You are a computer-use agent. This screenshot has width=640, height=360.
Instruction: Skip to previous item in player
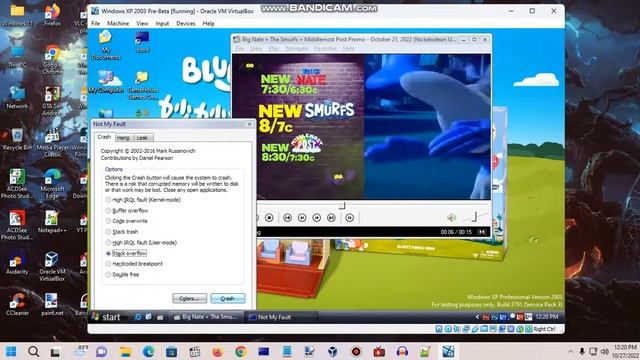[x=287, y=218]
